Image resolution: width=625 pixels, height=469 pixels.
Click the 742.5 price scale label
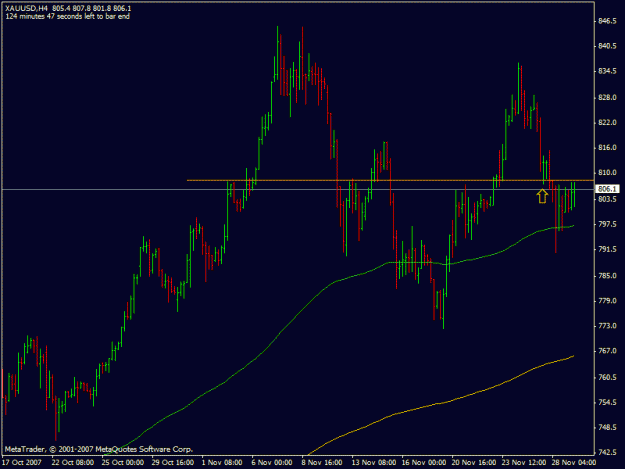point(607,453)
